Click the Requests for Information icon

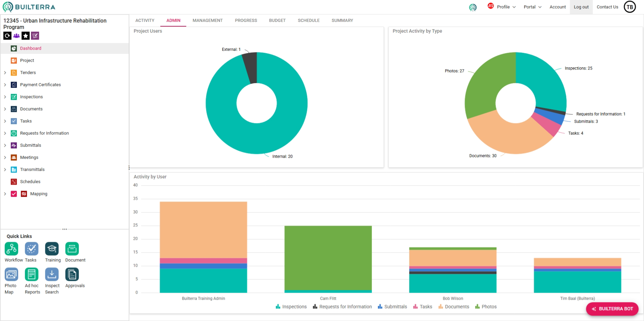(14, 133)
